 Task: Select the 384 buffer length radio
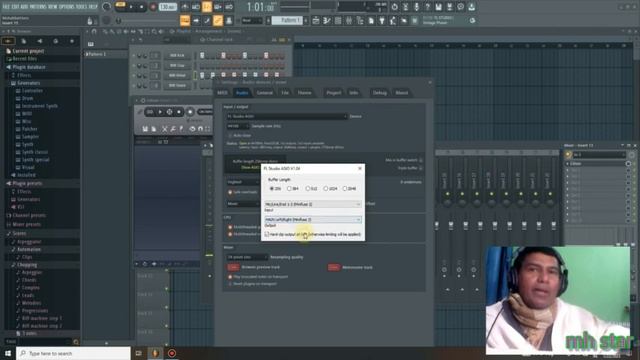289,189
